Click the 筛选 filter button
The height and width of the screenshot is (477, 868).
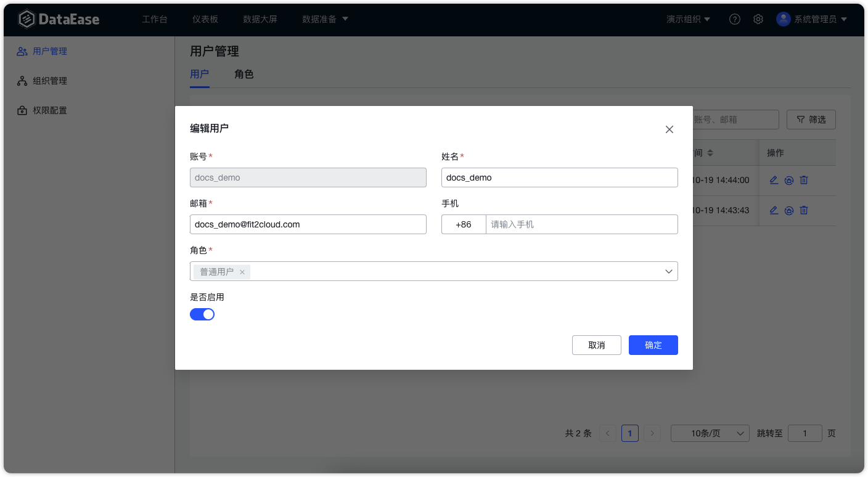tap(811, 120)
